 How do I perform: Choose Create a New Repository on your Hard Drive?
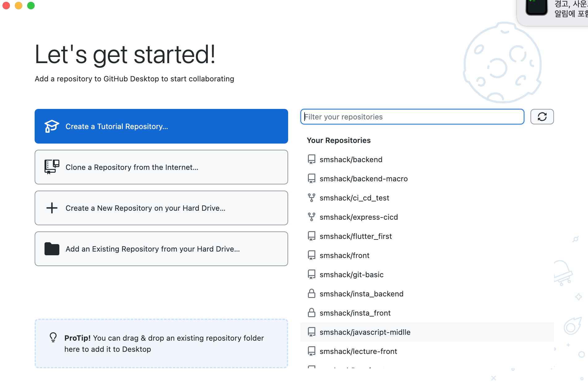tap(161, 208)
